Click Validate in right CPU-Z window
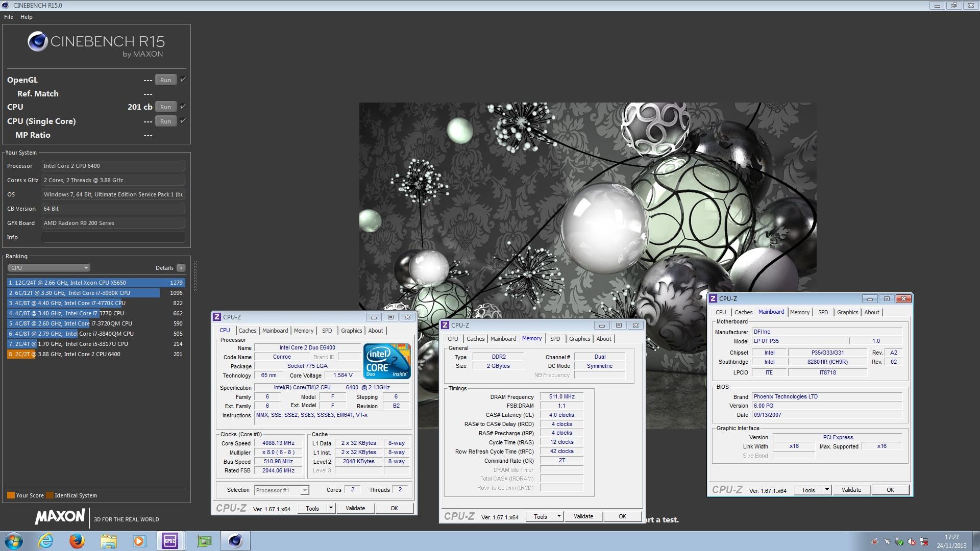980x551 pixels. coord(851,490)
